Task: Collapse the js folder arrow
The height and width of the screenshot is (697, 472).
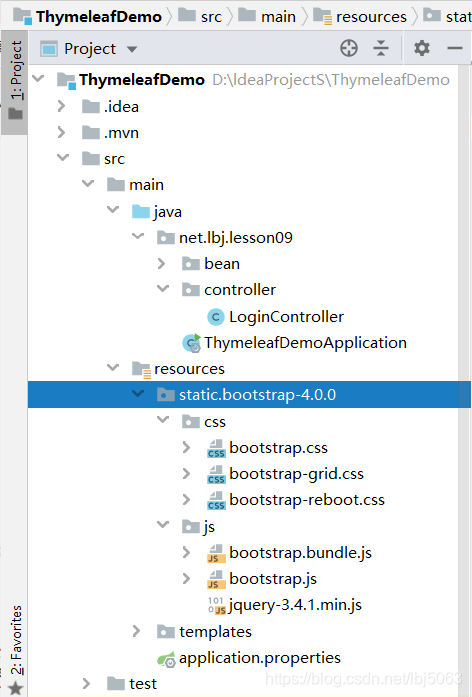Action: coord(163,525)
